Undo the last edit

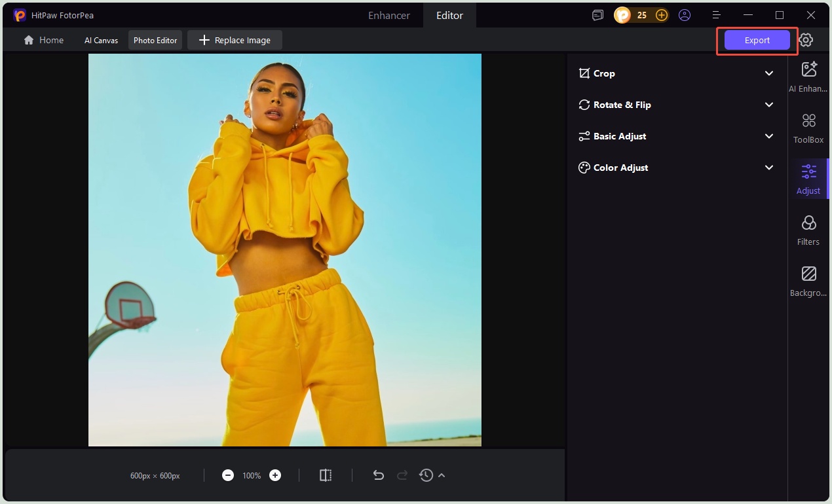379,475
